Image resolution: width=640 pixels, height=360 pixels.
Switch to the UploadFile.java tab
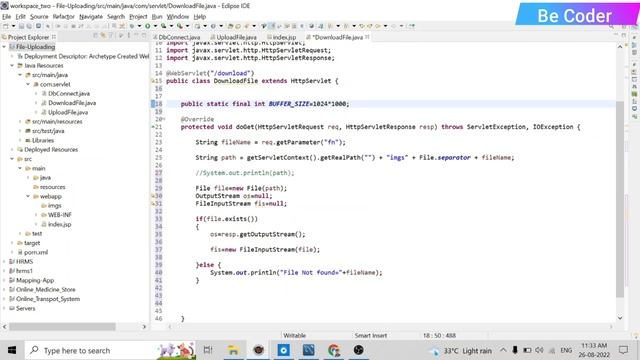(x=237, y=37)
